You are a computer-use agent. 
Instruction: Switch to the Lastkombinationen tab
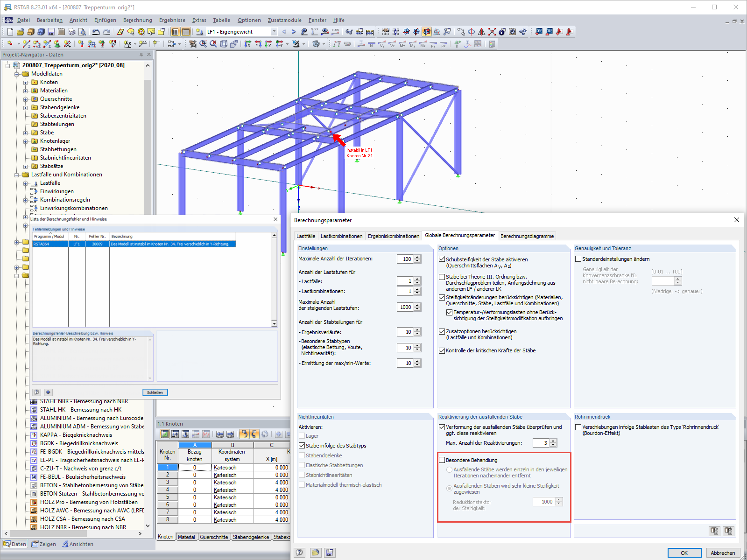click(341, 236)
